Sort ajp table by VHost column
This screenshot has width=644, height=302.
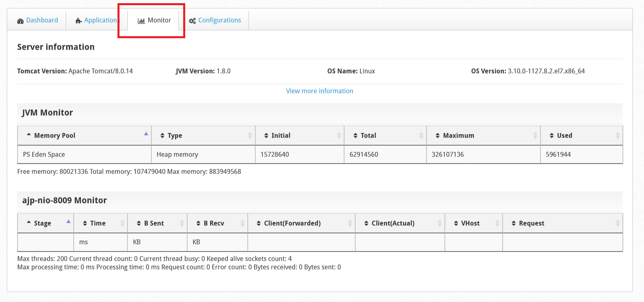pos(474,223)
